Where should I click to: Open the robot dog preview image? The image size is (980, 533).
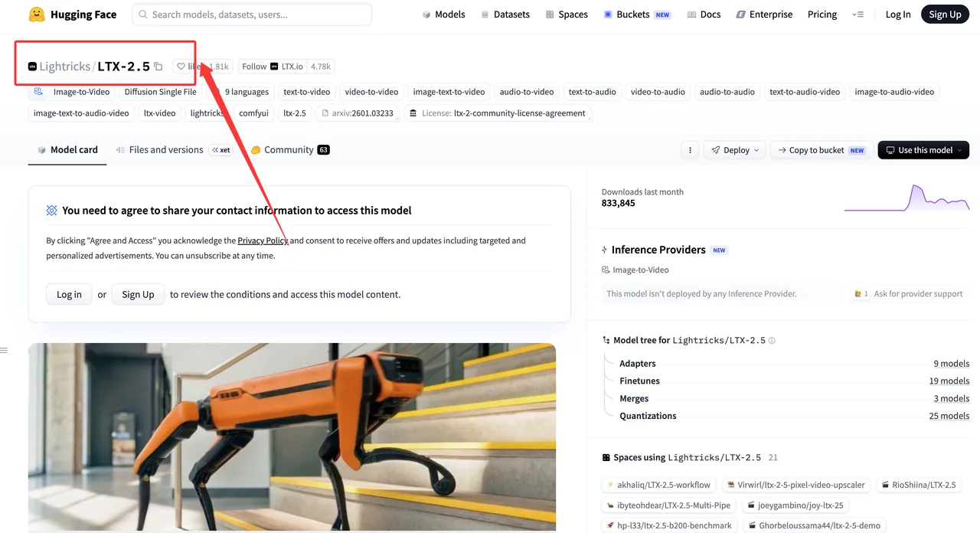(292, 437)
